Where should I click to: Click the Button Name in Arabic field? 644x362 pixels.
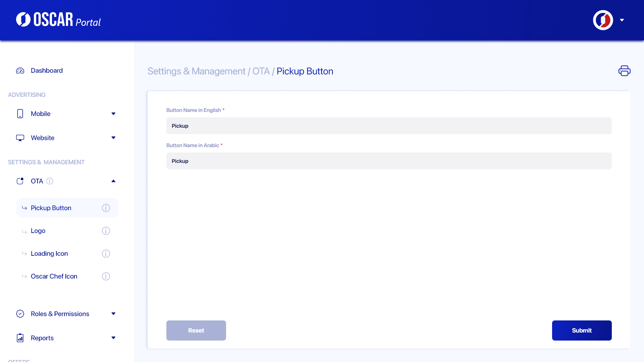pyautogui.click(x=389, y=161)
